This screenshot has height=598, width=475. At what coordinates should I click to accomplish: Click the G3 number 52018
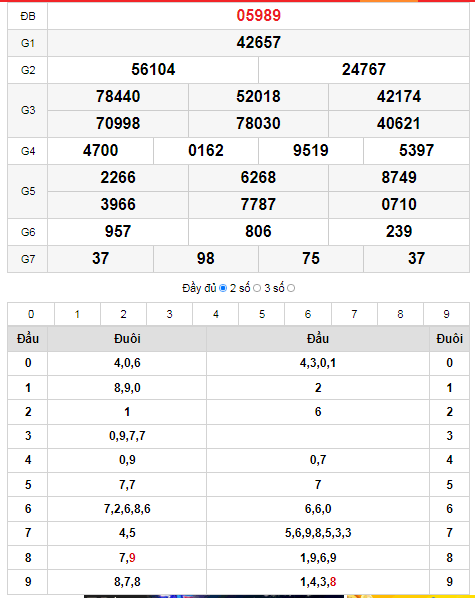pyautogui.click(x=258, y=97)
